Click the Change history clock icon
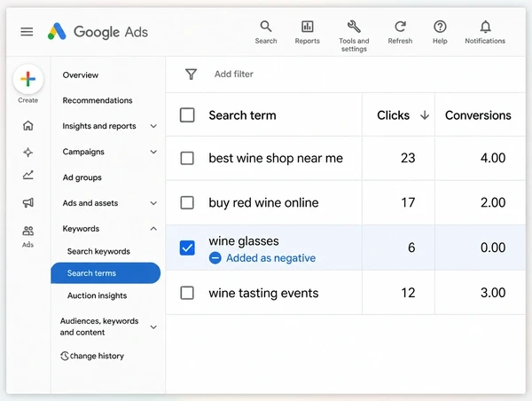This screenshot has height=401, width=532. (x=65, y=356)
